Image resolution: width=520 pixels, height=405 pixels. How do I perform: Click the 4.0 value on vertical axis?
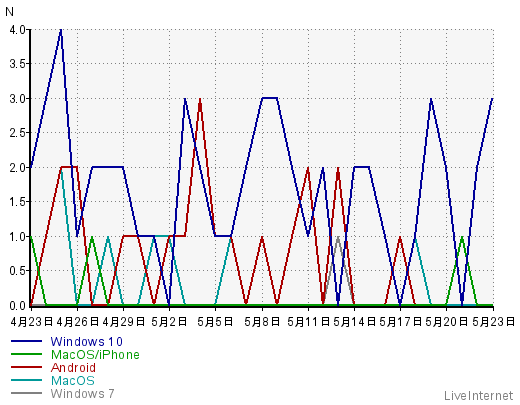(x=17, y=30)
